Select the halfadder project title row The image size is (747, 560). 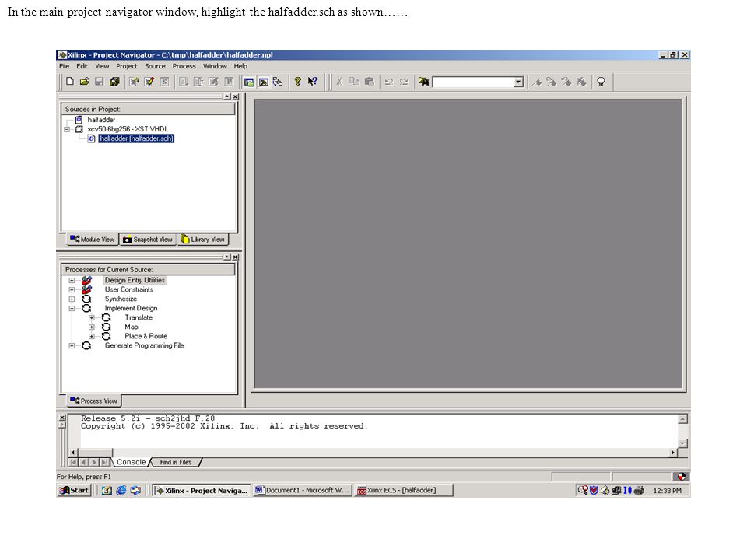pos(101,120)
